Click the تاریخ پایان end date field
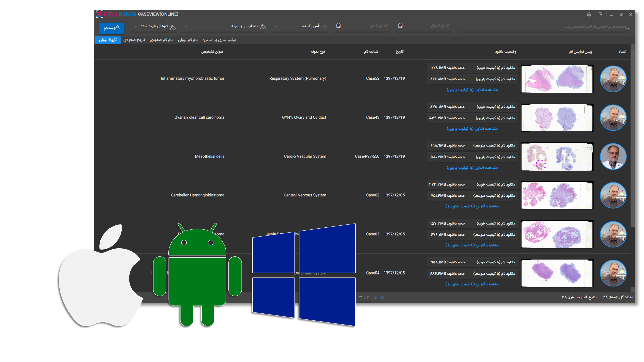 point(362,26)
